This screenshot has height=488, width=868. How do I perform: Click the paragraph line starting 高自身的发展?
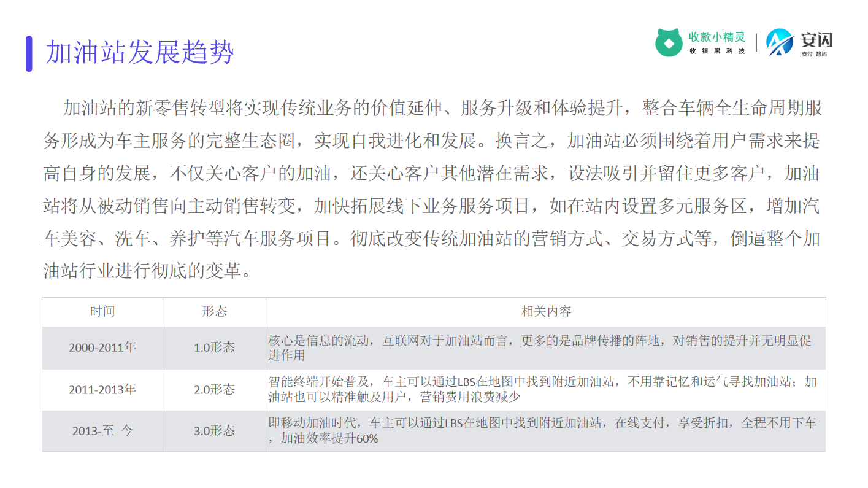(x=432, y=174)
